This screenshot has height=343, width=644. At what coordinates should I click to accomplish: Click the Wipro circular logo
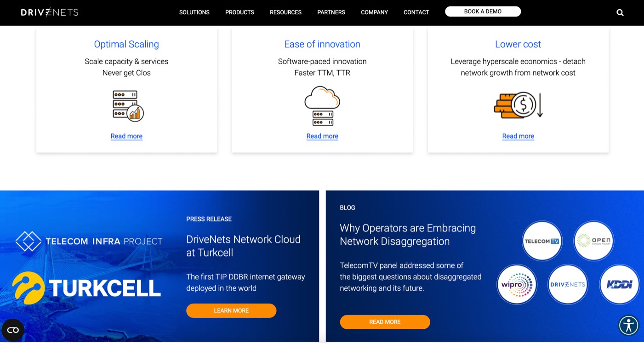pyautogui.click(x=517, y=284)
